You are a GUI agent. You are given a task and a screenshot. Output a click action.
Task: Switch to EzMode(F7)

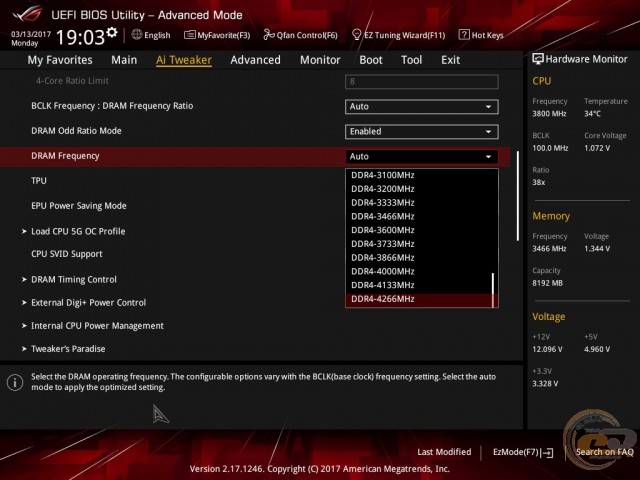tap(523, 452)
